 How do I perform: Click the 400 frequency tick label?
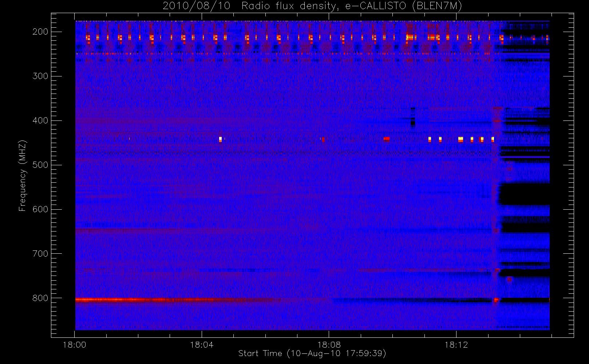(40, 120)
